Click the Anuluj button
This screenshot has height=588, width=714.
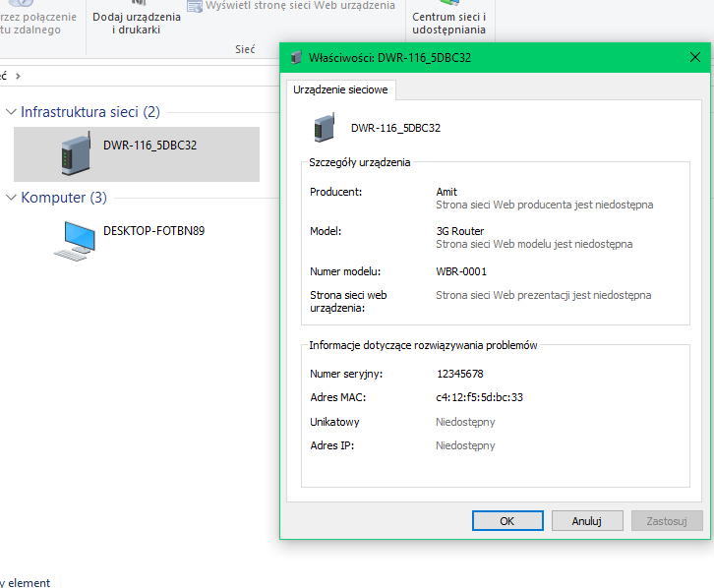(x=587, y=521)
